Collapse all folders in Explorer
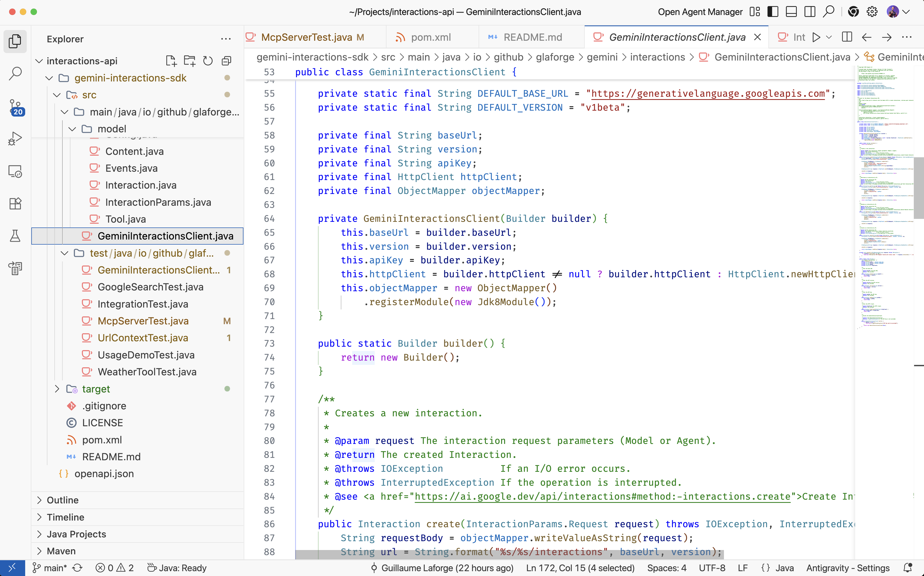 [x=227, y=61]
